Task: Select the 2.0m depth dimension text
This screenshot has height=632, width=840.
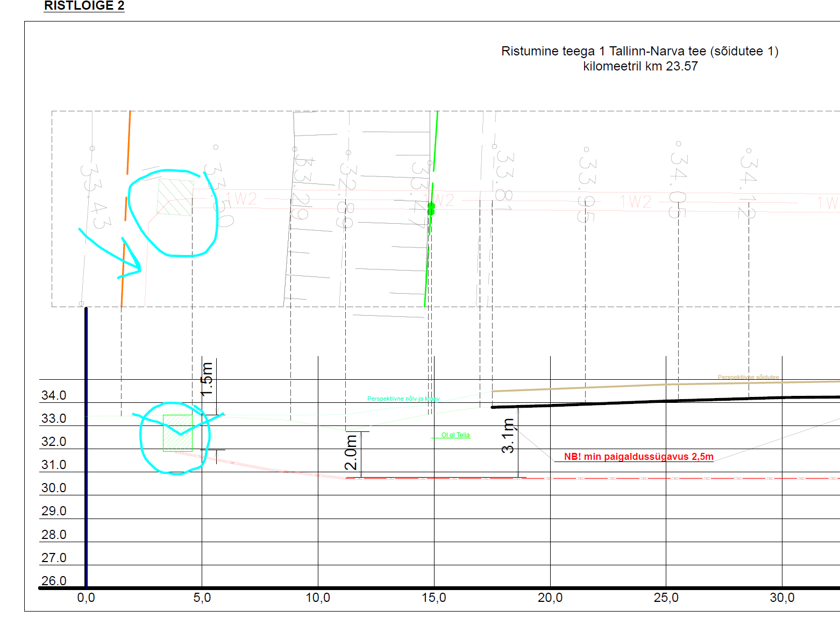Action: 351,452
